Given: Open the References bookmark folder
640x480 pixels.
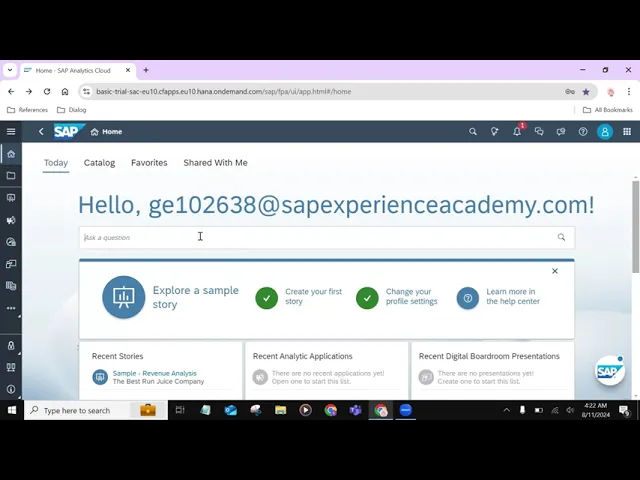Looking at the screenshot, I should (28, 110).
